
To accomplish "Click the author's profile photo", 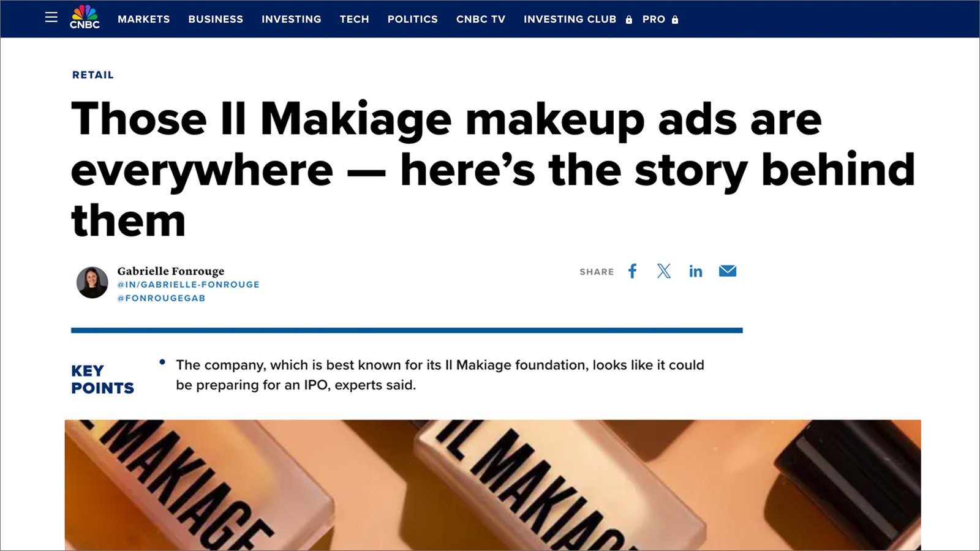I will [x=92, y=282].
